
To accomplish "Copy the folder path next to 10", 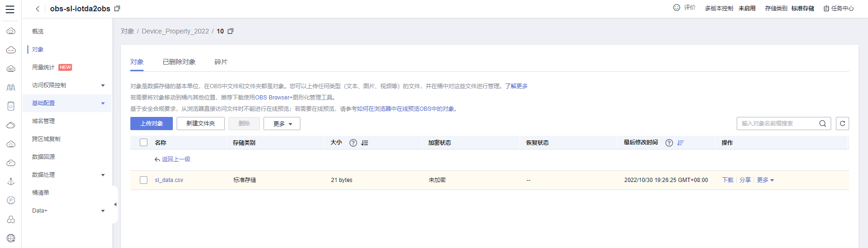I will pos(230,31).
